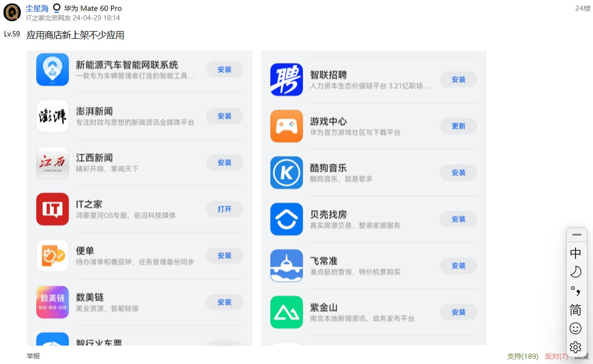The width and height of the screenshot is (593, 364).
Task: Click the 酷狗音乐 app icon
Action: tap(287, 173)
